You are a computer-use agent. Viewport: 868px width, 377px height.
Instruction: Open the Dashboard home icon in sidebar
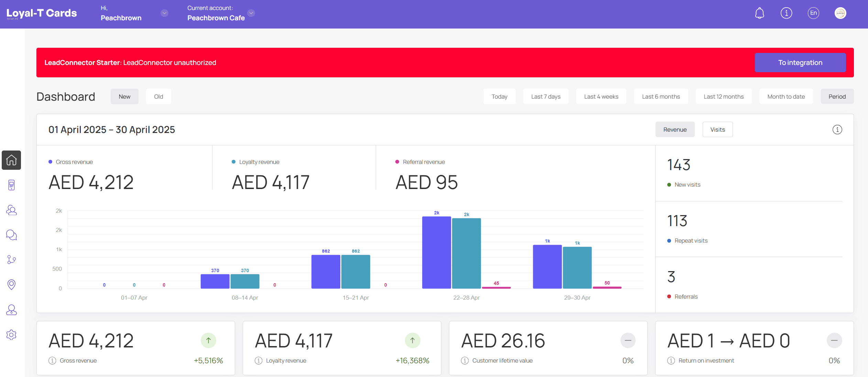click(11, 160)
